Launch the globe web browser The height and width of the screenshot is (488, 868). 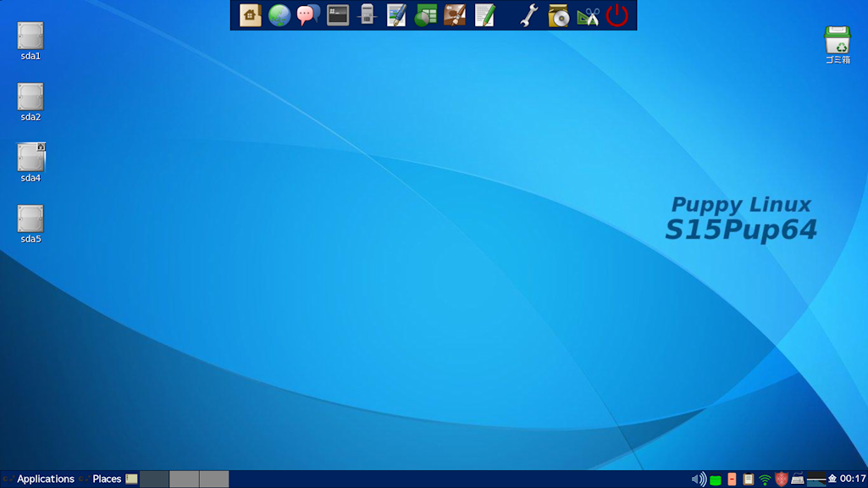click(279, 15)
